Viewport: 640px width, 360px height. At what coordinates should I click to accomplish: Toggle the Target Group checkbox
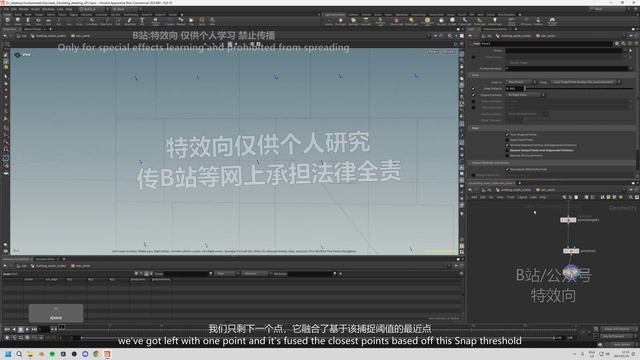click(473, 57)
